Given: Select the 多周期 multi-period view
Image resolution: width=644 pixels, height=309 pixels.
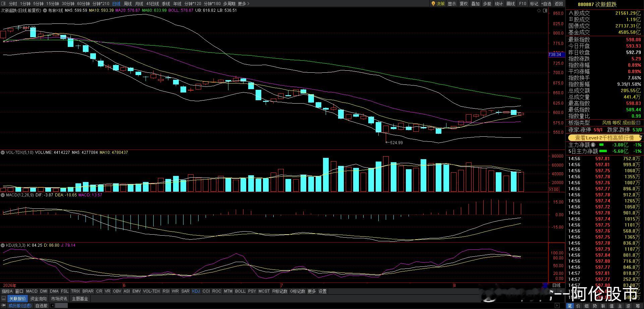Looking at the screenshot, I should pyautogui.click(x=229, y=4).
